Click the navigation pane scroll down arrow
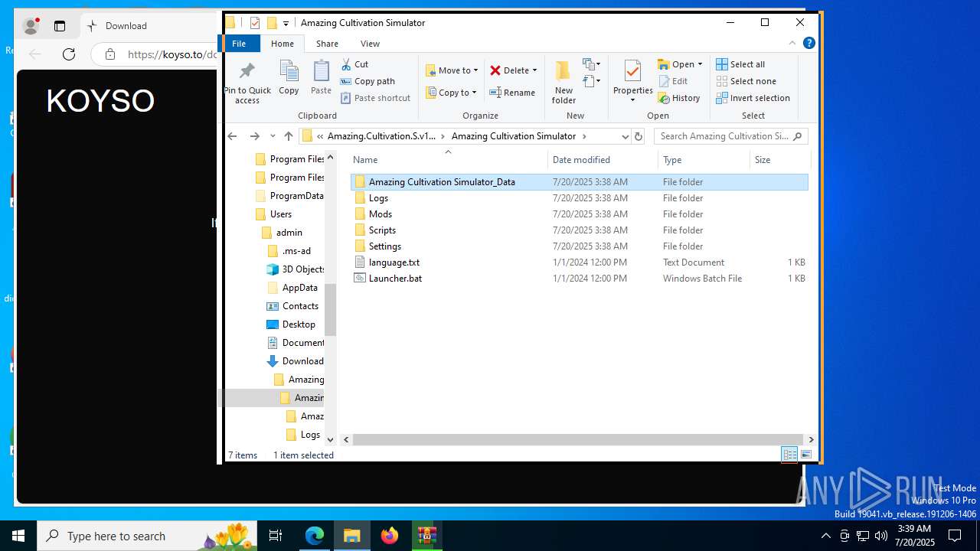This screenshot has height=551, width=980. click(331, 439)
